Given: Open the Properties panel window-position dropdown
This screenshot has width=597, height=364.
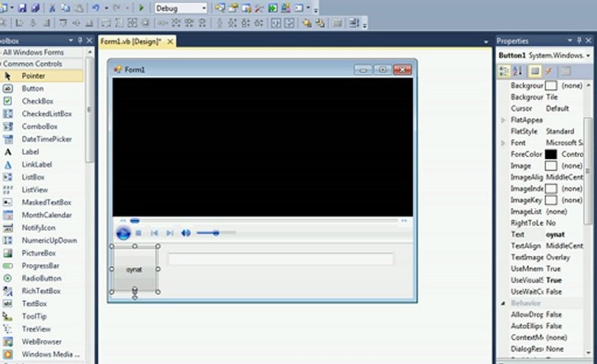Looking at the screenshot, I should [x=570, y=40].
